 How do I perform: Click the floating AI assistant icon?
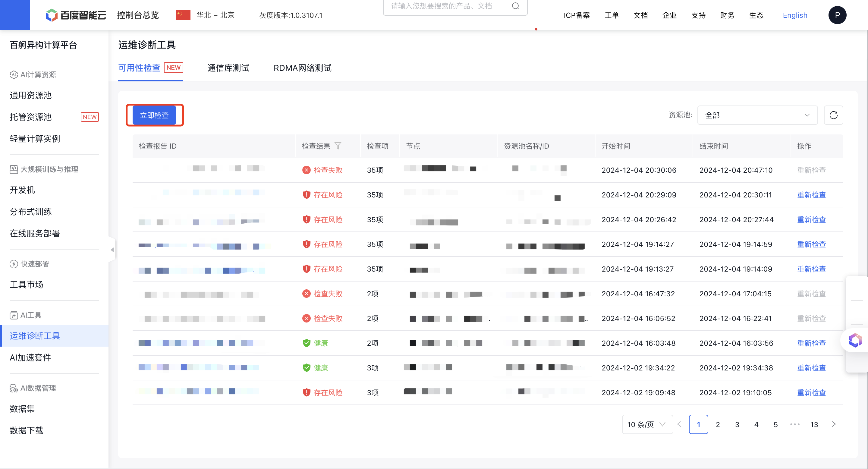[x=855, y=340]
